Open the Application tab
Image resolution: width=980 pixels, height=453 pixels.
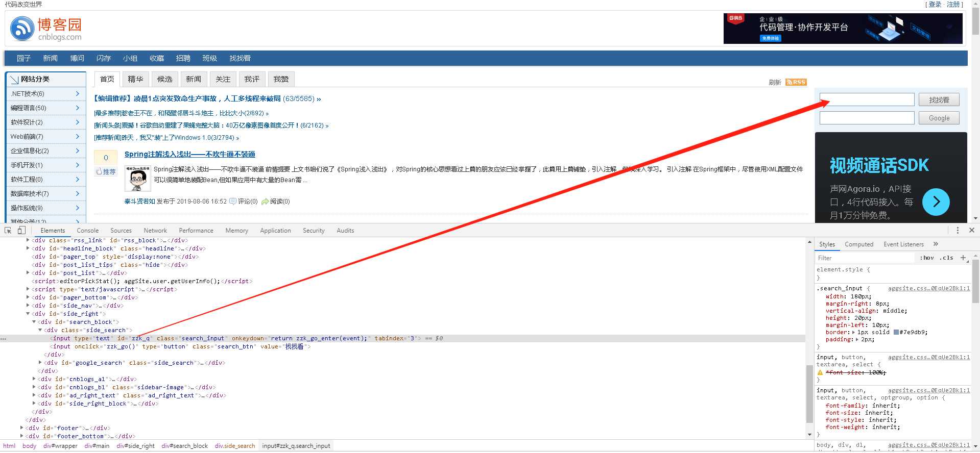click(x=275, y=231)
